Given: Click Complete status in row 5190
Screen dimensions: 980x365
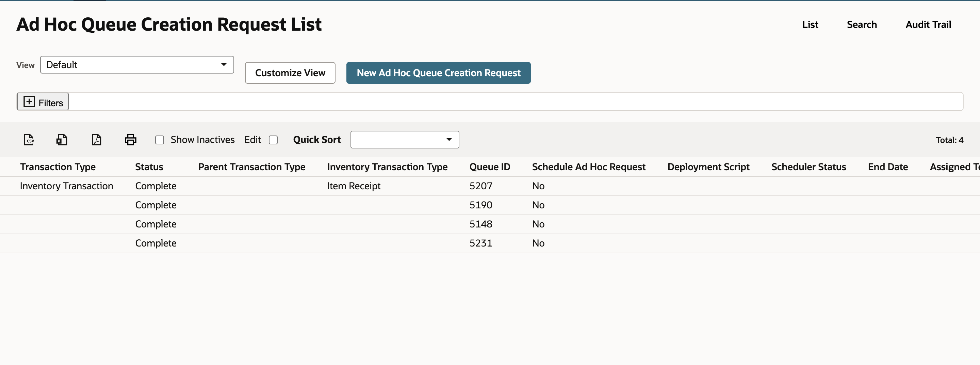Looking at the screenshot, I should tap(156, 205).
